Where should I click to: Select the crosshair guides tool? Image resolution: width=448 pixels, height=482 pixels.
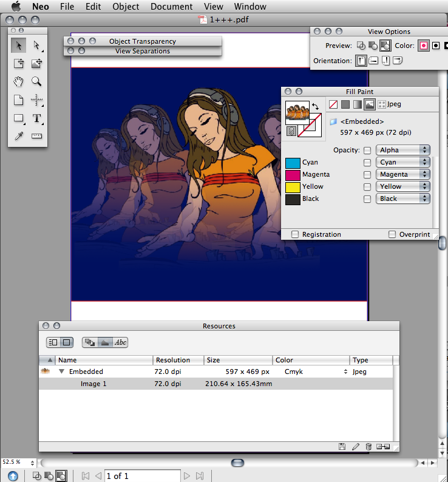pyautogui.click(x=36, y=100)
